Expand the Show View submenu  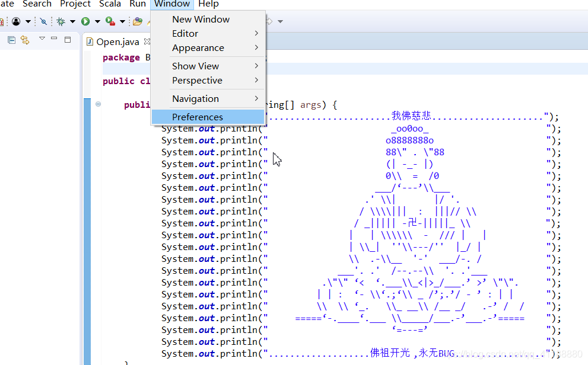pyautogui.click(x=208, y=66)
